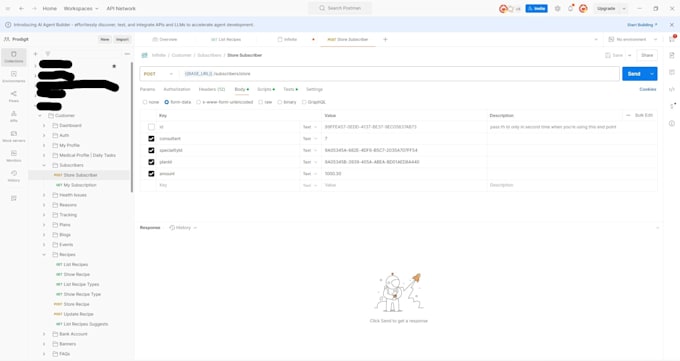The image size is (680, 361).
Task: Open the POST method dropdown
Action: 158,74
